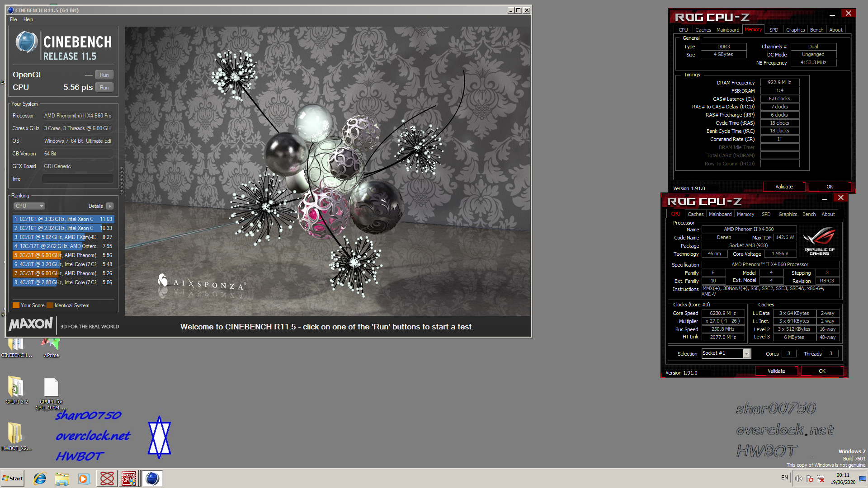The width and height of the screenshot is (868, 488).
Task: Switch to ROG CPU-Z taskbar button
Action: (x=129, y=479)
